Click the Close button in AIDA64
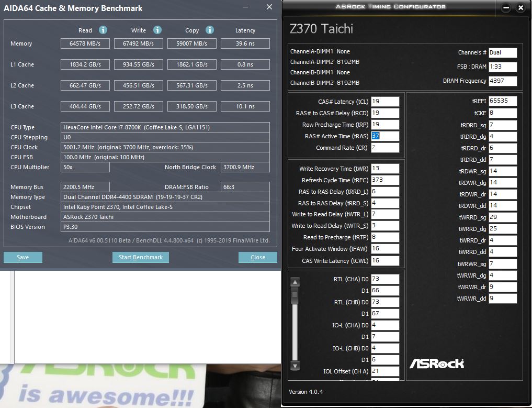Viewport: 532px width, 408px height. 258,257
